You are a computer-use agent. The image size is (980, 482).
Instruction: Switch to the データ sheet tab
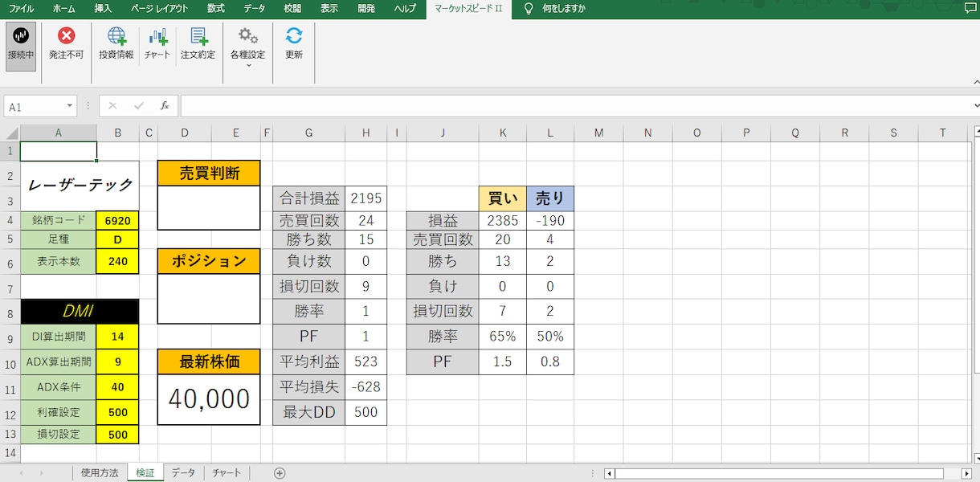point(183,473)
